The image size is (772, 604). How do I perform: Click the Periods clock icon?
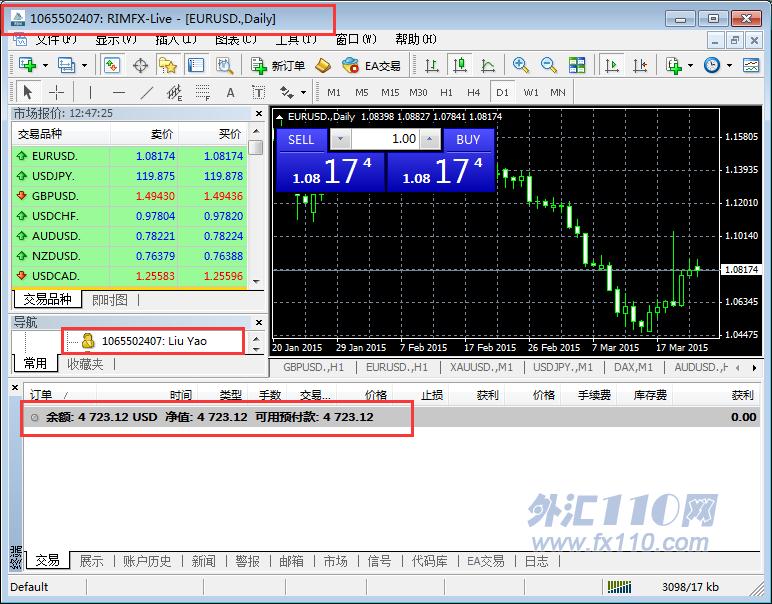(x=712, y=65)
